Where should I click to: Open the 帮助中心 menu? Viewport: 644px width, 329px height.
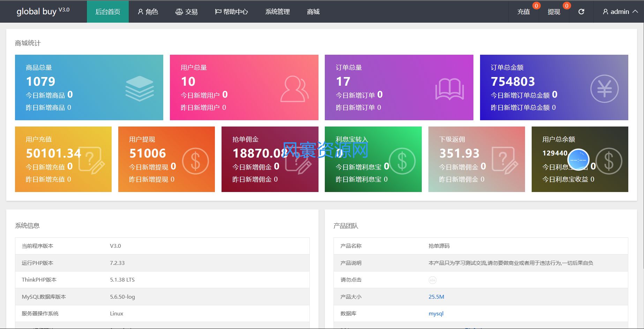(x=231, y=12)
